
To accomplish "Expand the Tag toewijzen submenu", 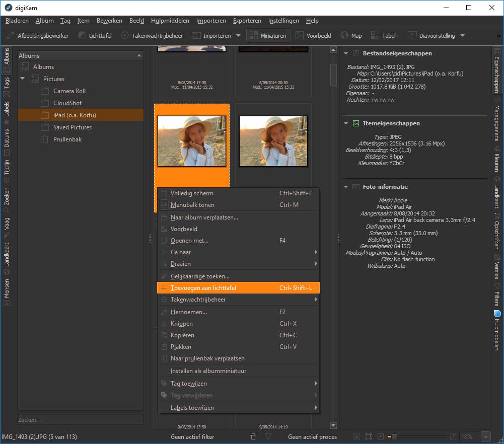I will point(238,384).
